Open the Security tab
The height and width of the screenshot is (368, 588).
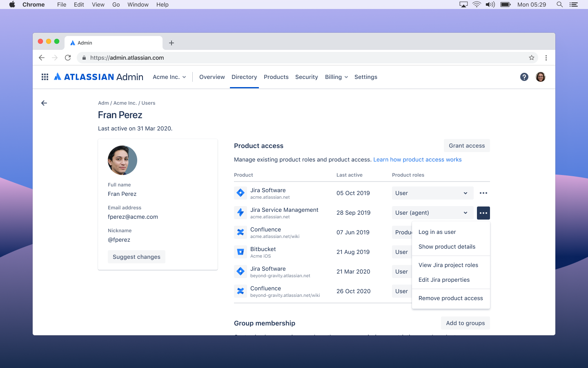(307, 77)
